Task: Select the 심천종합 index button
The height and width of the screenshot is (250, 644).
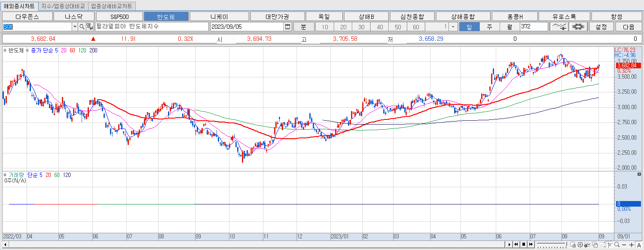Action: point(412,16)
